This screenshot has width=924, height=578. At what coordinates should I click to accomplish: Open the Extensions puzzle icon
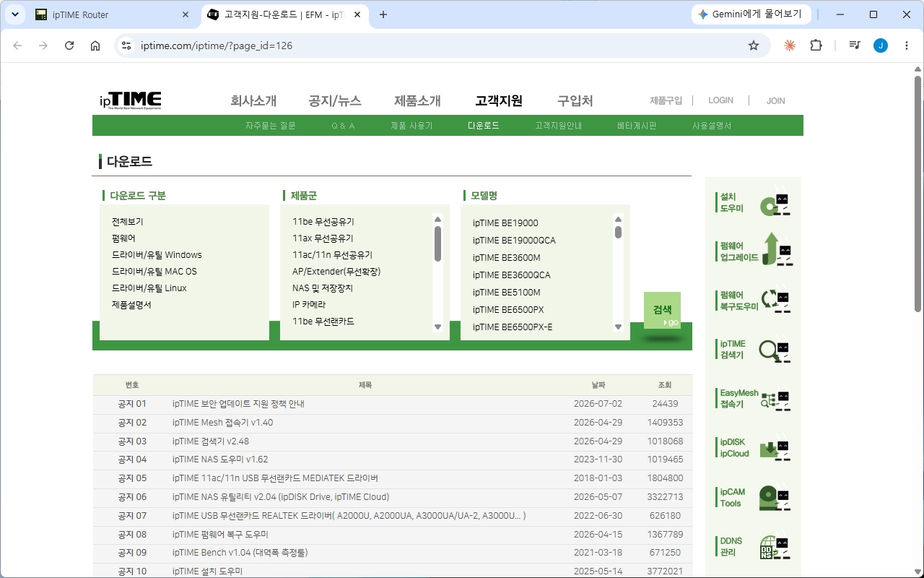point(816,46)
